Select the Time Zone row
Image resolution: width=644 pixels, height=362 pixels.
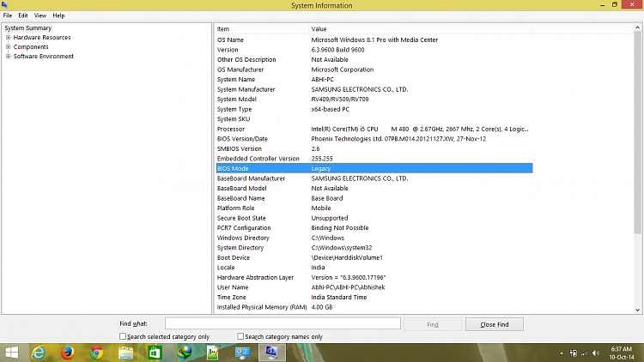pyautogui.click(x=374, y=297)
